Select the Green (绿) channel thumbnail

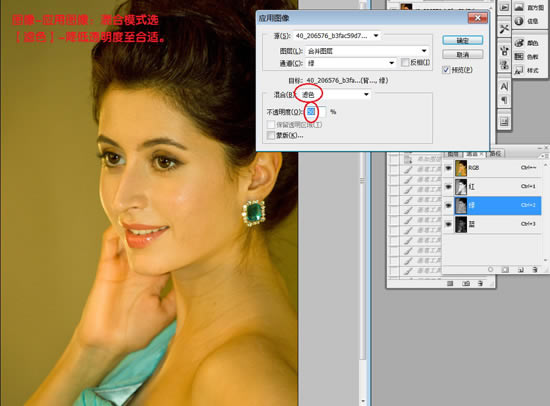click(x=461, y=205)
